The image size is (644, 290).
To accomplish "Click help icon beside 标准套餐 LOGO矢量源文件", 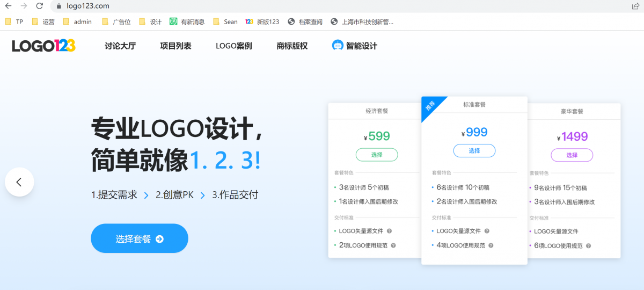I will click(487, 231).
